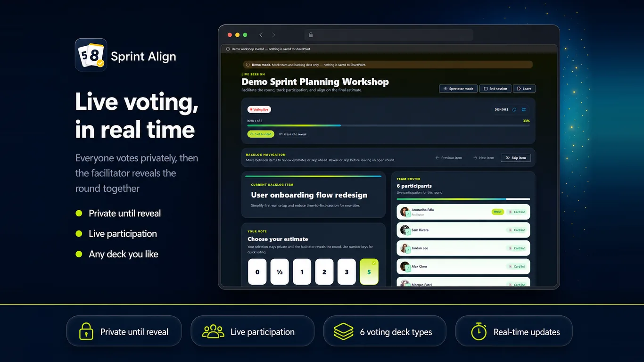
Task: Click the lock icon in 'Private until reveal' badge
Action: click(86, 331)
